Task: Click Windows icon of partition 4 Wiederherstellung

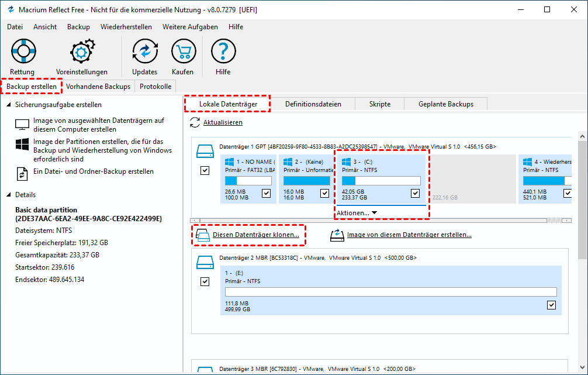Action: (x=528, y=162)
